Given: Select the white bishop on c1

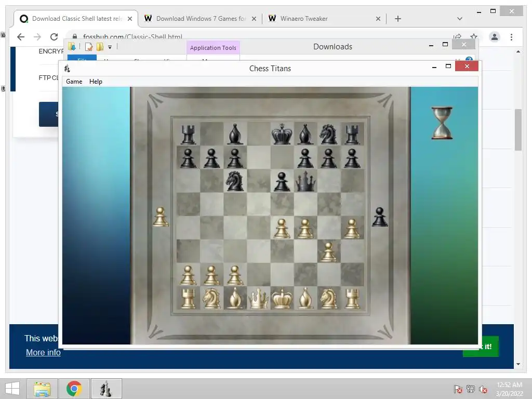Looking at the screenshot, I should 235,298.
